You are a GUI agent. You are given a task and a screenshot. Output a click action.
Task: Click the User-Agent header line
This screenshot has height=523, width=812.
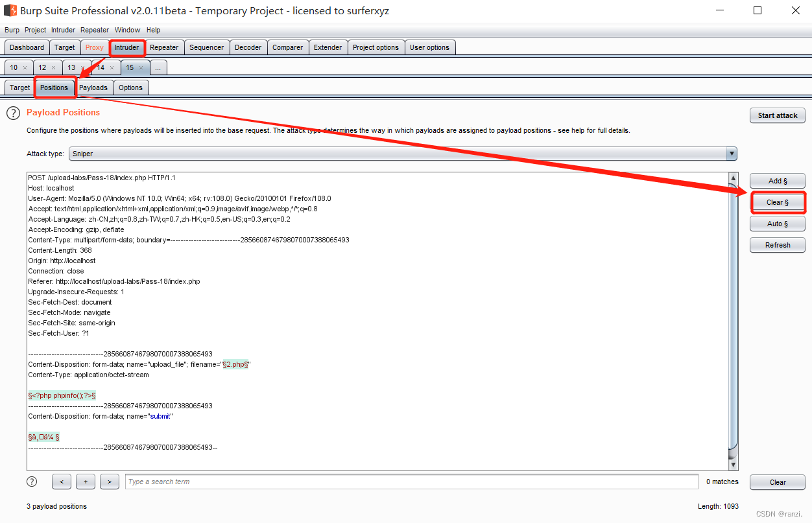tap(180, 198)
